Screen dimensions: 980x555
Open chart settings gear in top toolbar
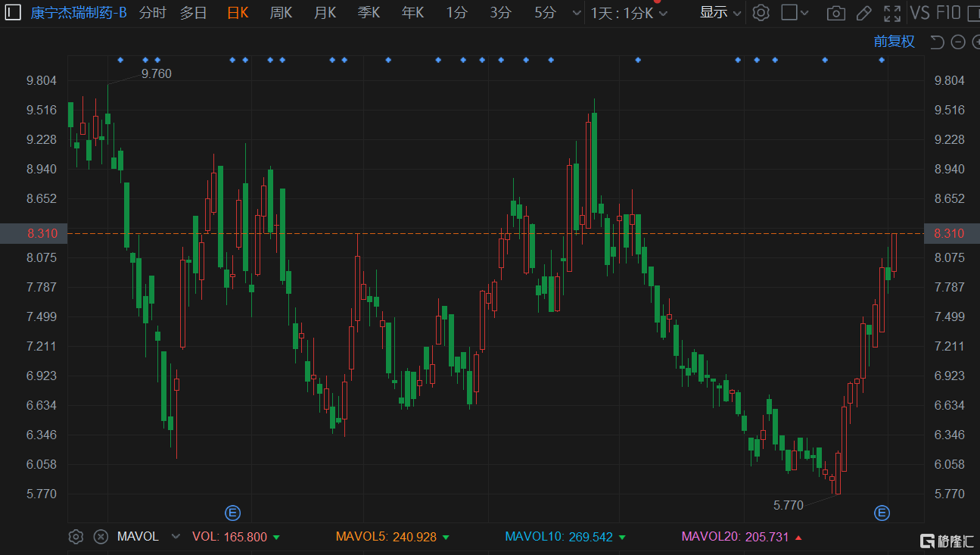pos(761,13)
